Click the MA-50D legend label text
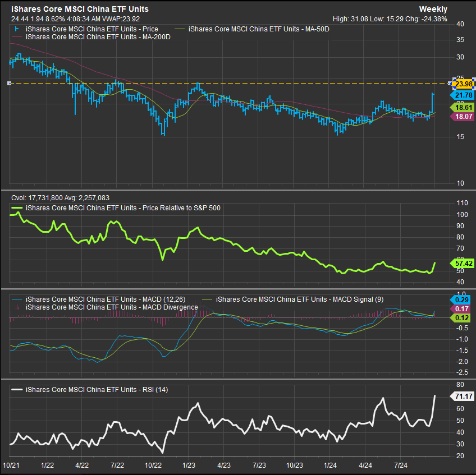 coord(259,29)
